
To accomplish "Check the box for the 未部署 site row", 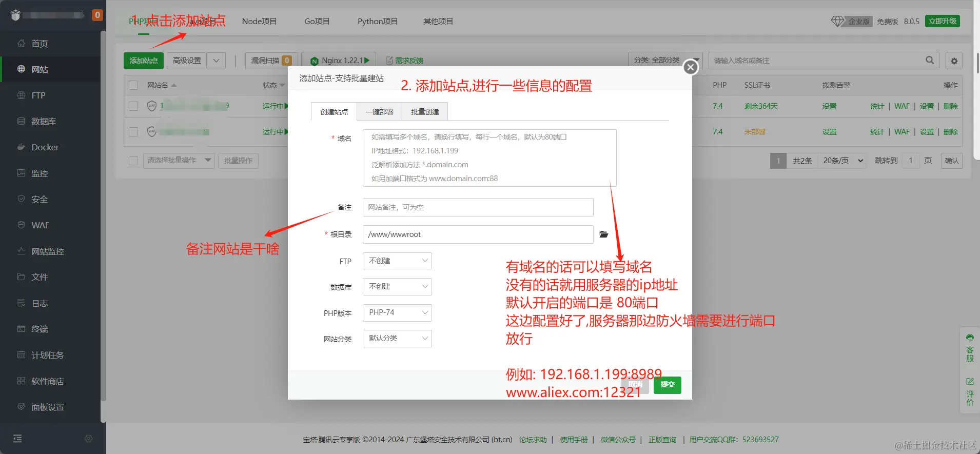I will pos(133,132).
